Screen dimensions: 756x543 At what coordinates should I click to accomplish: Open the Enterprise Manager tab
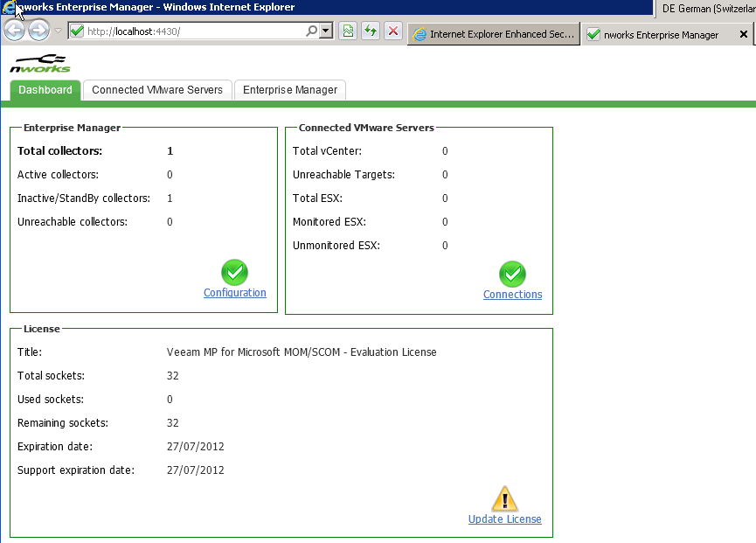pos(290,90)
